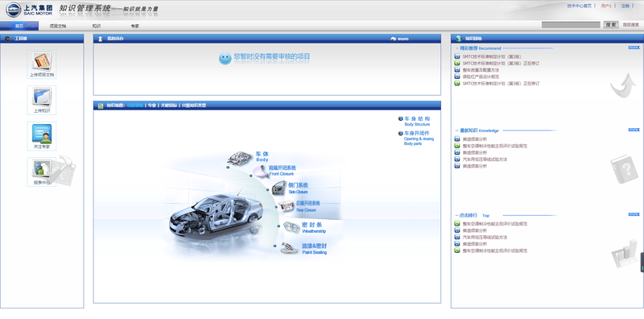Click the 用户1 user link

point(606,6)
